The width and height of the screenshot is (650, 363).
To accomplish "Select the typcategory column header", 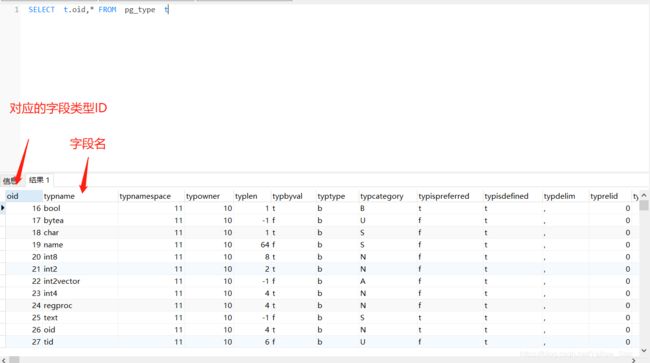I will coord(388,196).
